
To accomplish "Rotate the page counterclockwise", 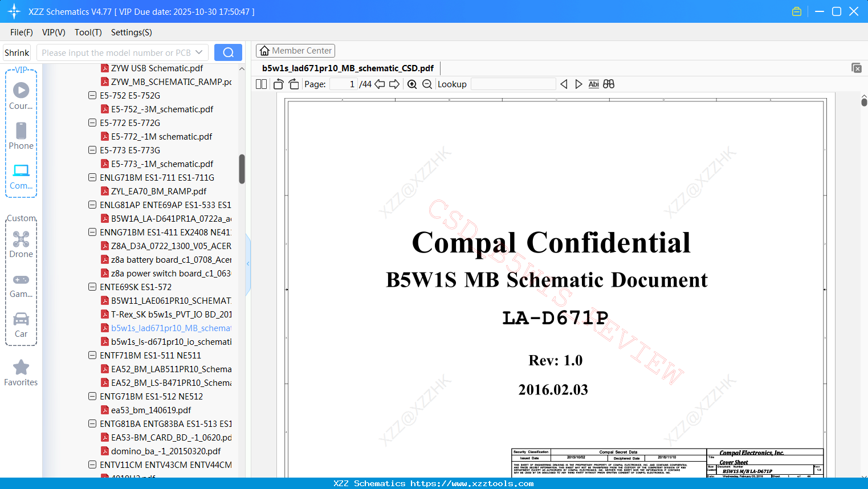I will pos(278,84).
